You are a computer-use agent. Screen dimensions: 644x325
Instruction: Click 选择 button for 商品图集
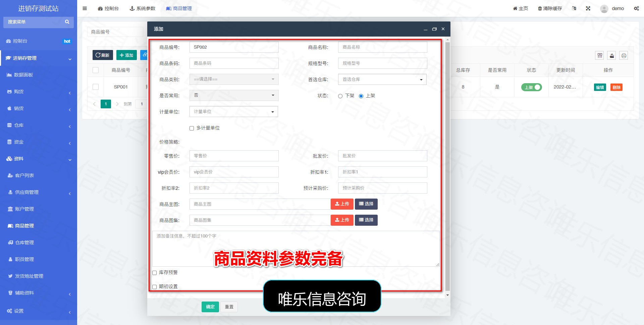click(x=366, y=220)
